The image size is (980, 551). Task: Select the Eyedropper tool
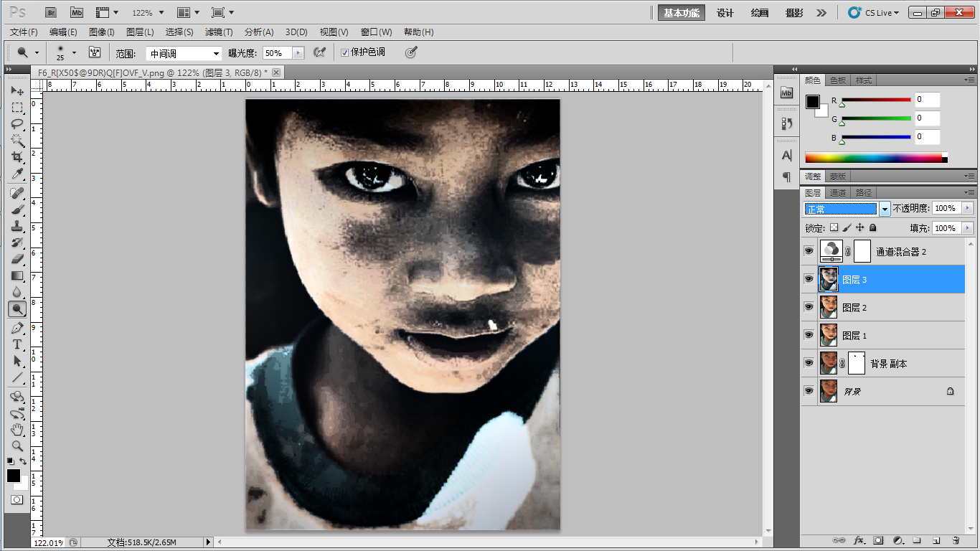pyautogui.click(x=17, y=174)
